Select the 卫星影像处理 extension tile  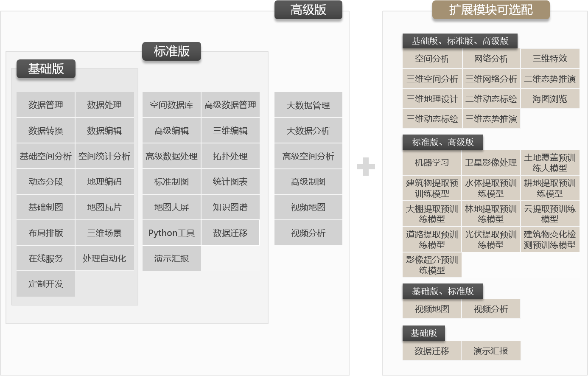pyautogui.click(x=491, y=163)
